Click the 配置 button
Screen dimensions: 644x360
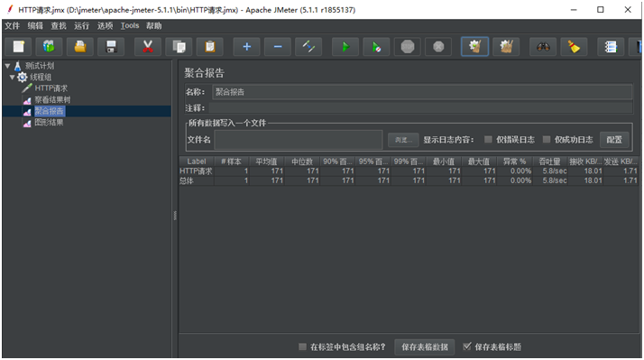coord(614,140)
